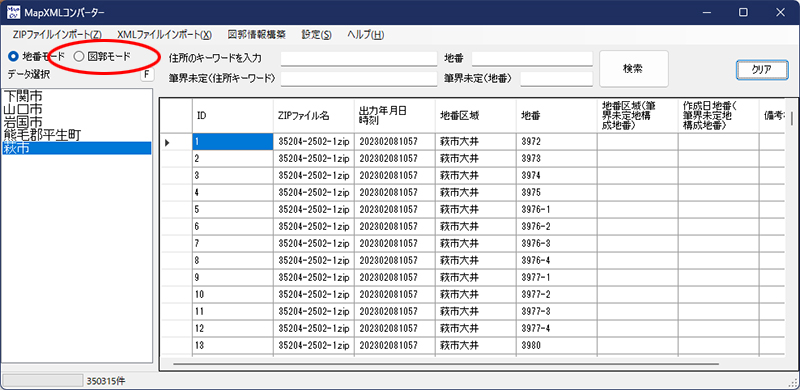Click the 地番区域(筆界未定地構成地番) column header
Viewport: 800px width, 390px height.
click(x=638, y=116)
